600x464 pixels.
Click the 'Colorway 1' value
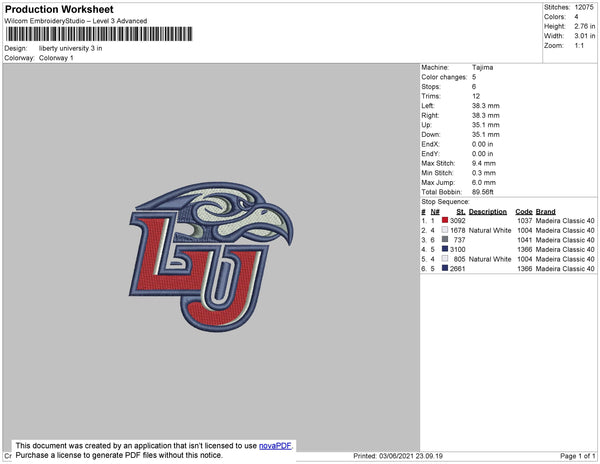click(x=56, y=58)
